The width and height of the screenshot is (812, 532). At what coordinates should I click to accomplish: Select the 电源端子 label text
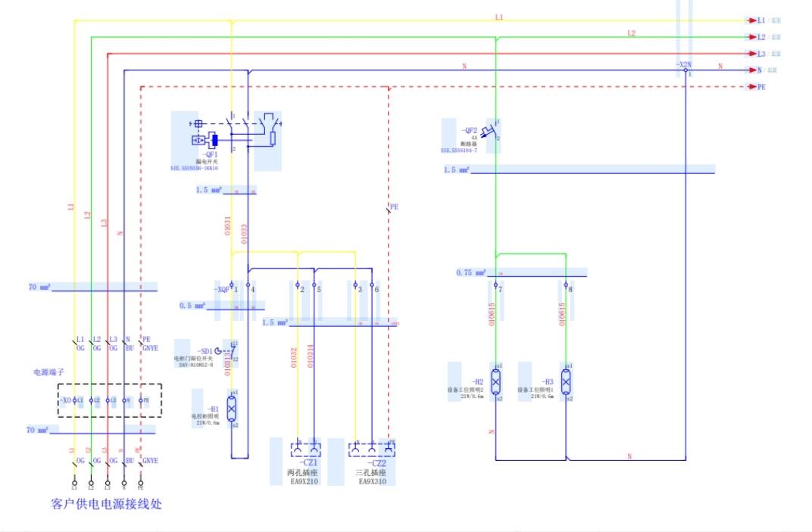(48, 372)
